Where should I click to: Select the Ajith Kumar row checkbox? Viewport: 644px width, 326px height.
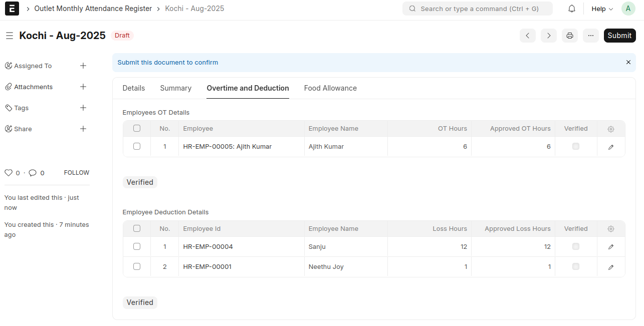[137, 147]
